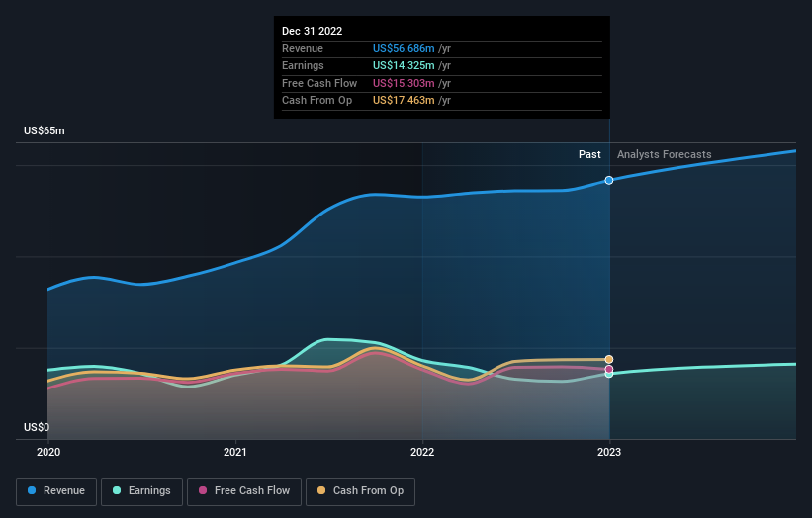Click the 2021 x-axis label
The height and width of the screenshot is (518, 812).
[x=235, y=452]
